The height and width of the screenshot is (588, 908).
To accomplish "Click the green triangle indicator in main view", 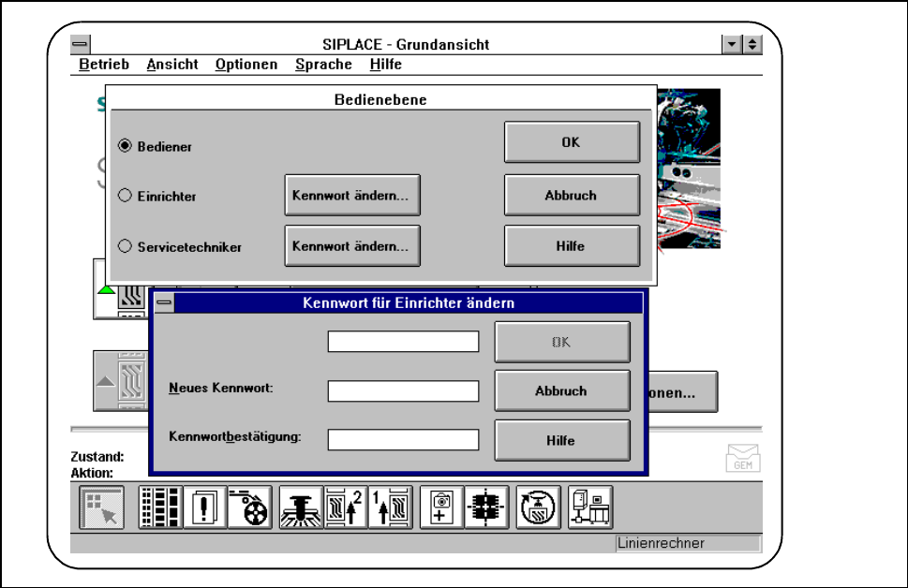I will point(106,288).
